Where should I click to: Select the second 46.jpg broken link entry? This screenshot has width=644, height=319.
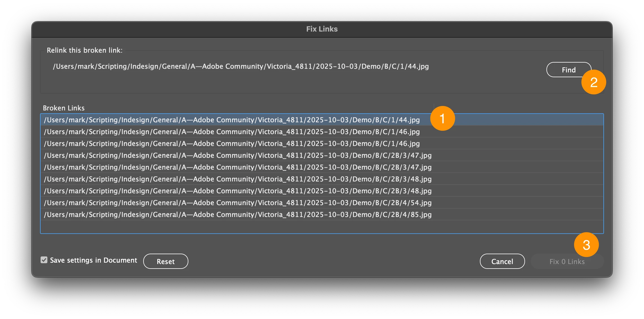(x=231, y=143)
